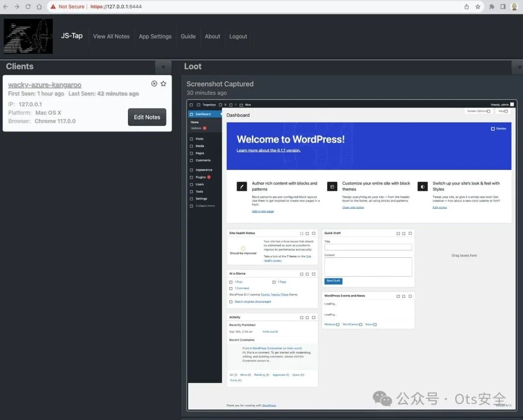The width and height of the screenshot is (523, 420).
Task: Remove the wacky-azure-kangaroo client with X icon
Action: coord(154,84)
